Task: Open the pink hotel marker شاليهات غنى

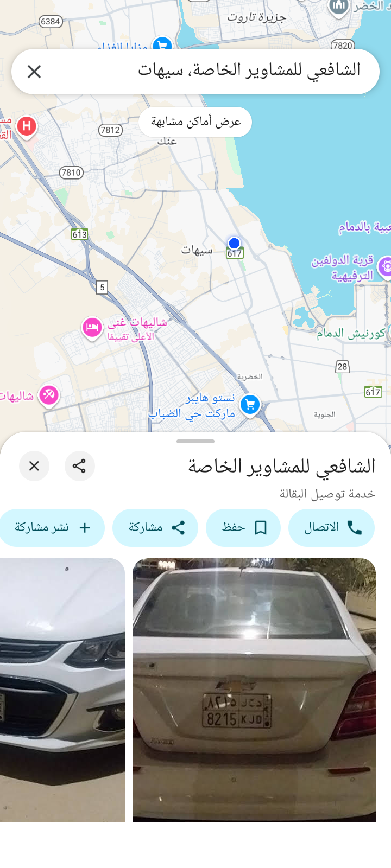Action: (92, 328)
